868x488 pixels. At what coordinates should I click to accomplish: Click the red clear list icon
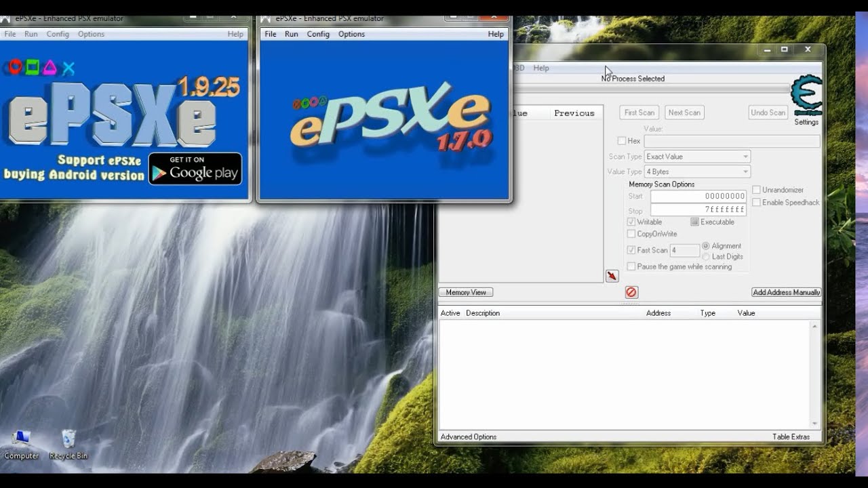(631, 292)
